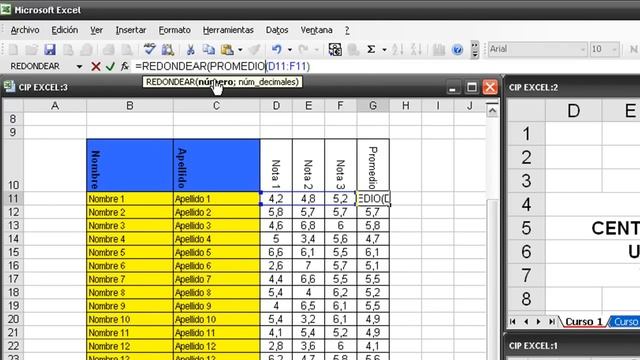Click the Spelling check ABC icon
The height and width of the screenshot is (360, 640).
[x=149, y=50]
